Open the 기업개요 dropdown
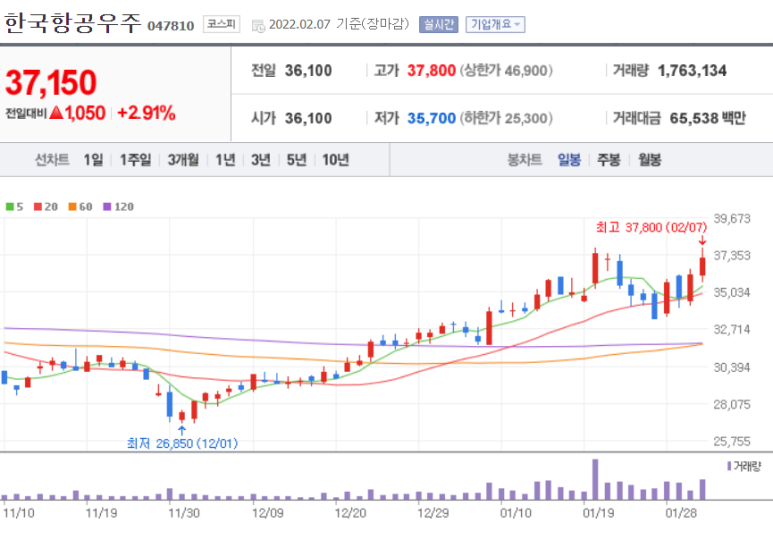The height and width of the screenshot is (540, 773). click(495, 24)
